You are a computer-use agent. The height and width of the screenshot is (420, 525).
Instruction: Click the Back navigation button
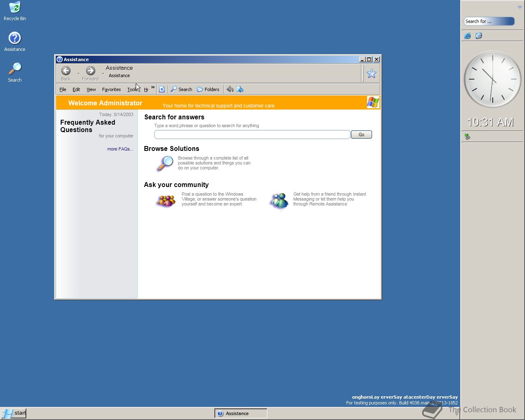coord(66,73)
